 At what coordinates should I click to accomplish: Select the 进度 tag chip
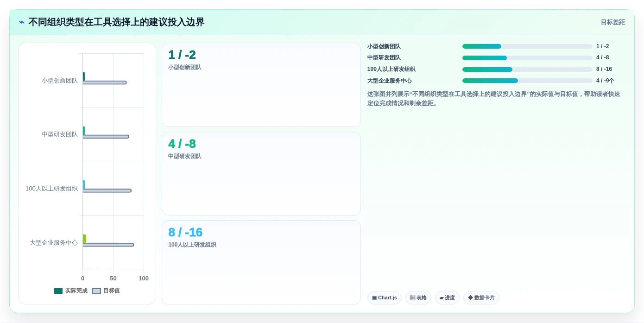pos(447,298)
